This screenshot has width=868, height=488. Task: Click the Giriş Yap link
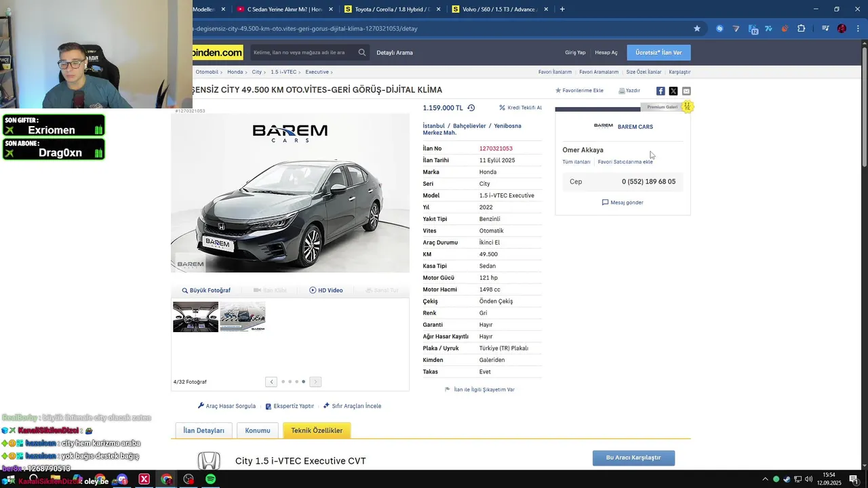[575, 52]
